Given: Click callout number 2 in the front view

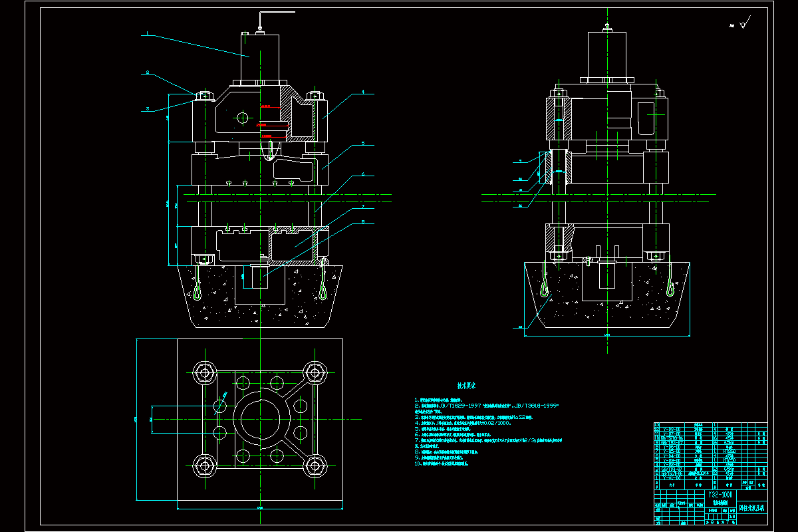Looking at the screenshot, I should tap(148, 72).
